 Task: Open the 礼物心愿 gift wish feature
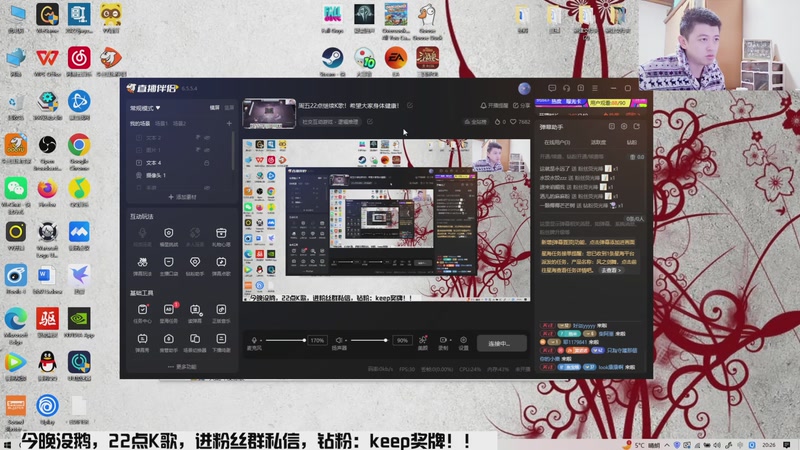coord(221,237)
